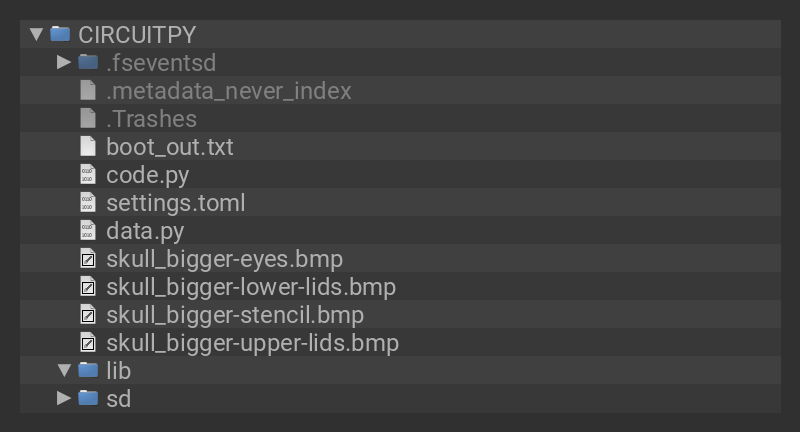
Task: Select the settings.toml file name
Action: point(175,203)
